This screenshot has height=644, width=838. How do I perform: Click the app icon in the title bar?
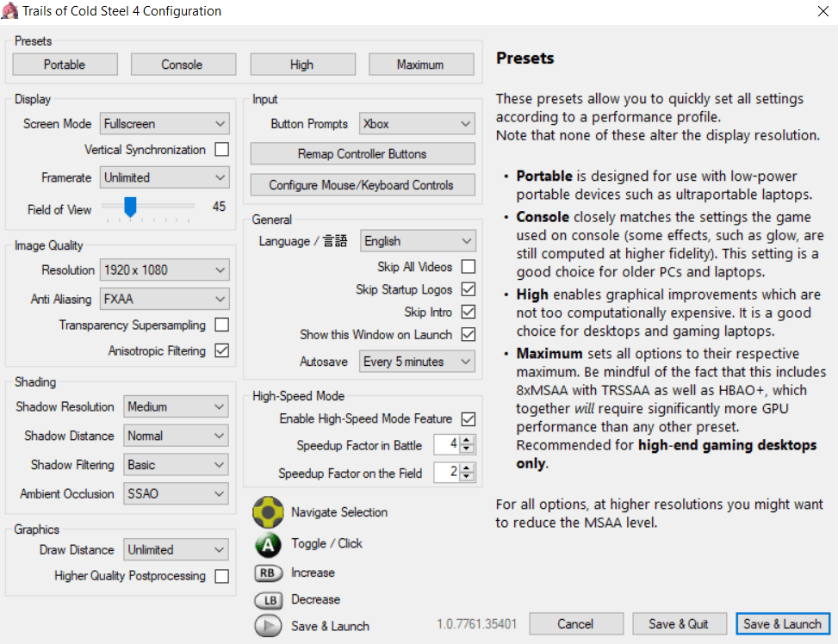(x=9, y=10)
